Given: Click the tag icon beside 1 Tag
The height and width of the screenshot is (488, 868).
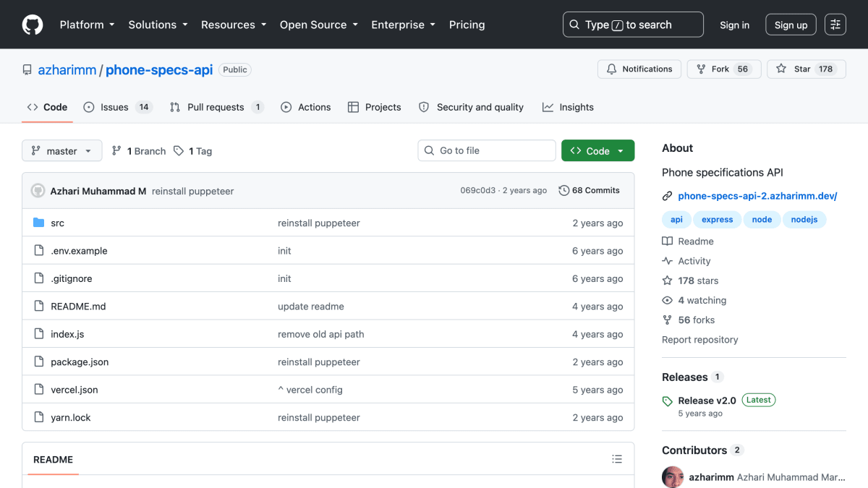Looking at the screenshot, I should click(x=178, y=151).
